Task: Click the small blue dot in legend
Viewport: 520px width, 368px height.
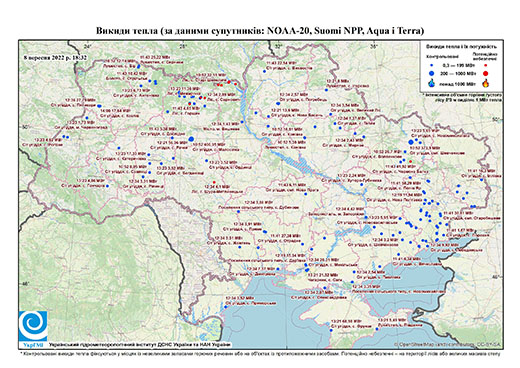Action: (x=432, y=66)
